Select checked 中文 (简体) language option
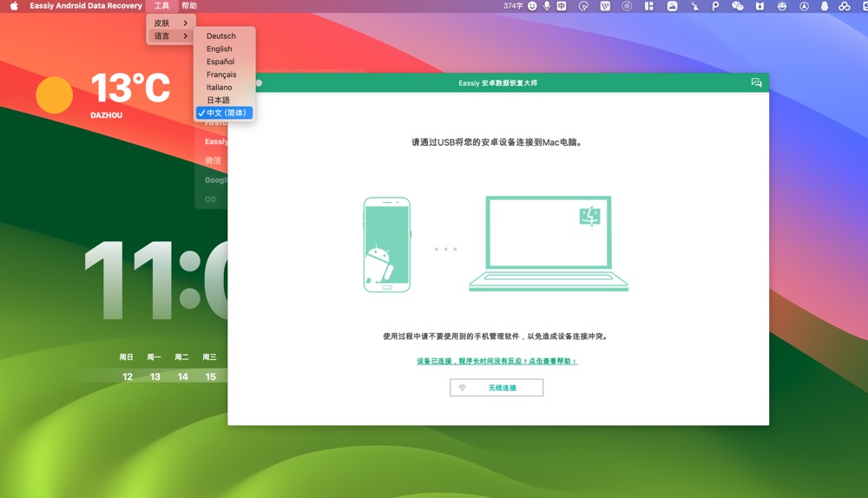 coord(224,113)
